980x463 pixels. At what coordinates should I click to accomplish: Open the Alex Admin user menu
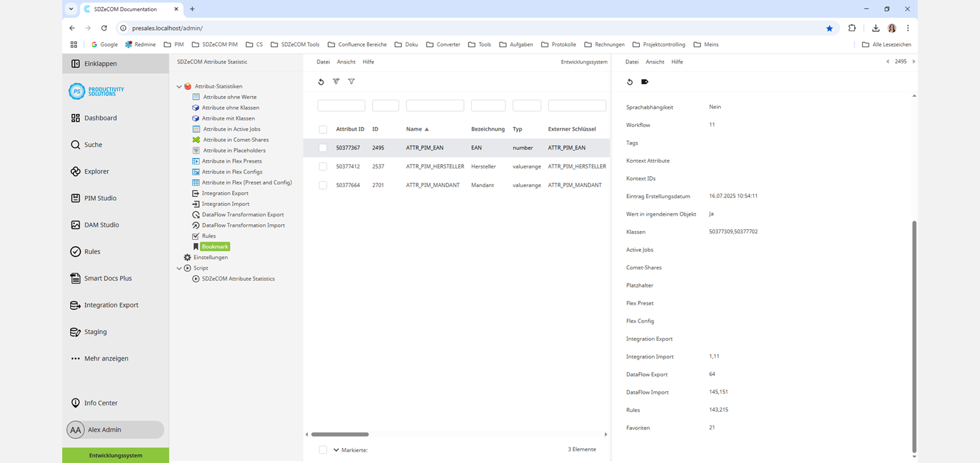(x=115, y=429)
